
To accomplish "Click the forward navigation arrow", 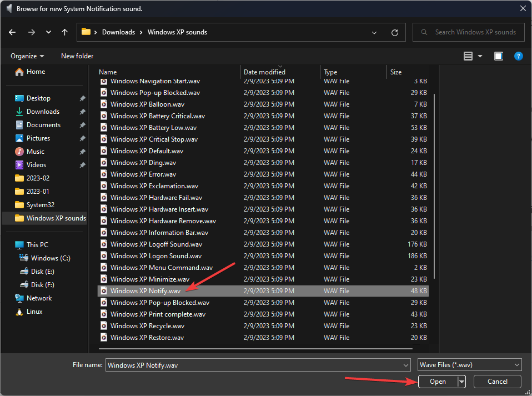I will click(31, 32).
